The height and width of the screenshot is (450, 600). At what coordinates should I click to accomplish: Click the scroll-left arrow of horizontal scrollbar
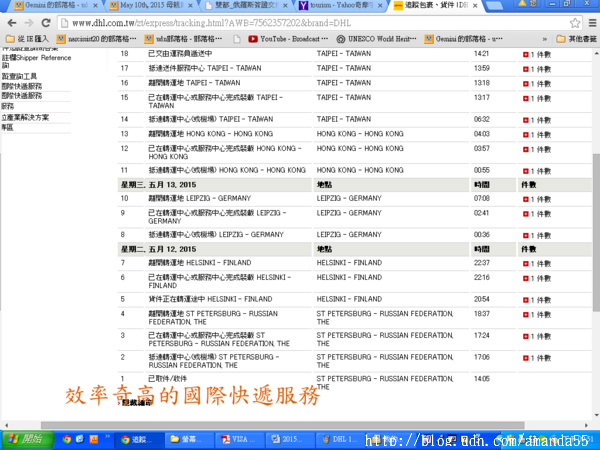(6, 425)
